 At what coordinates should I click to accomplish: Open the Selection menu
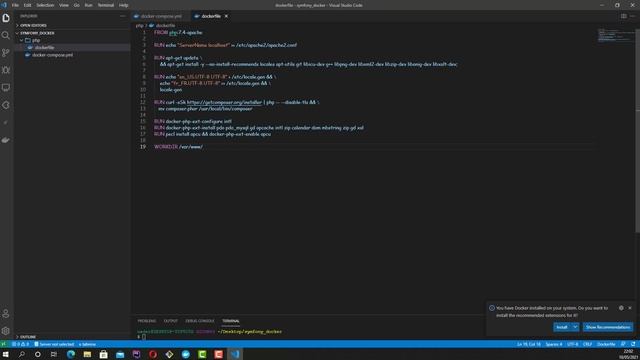[45, 5]
